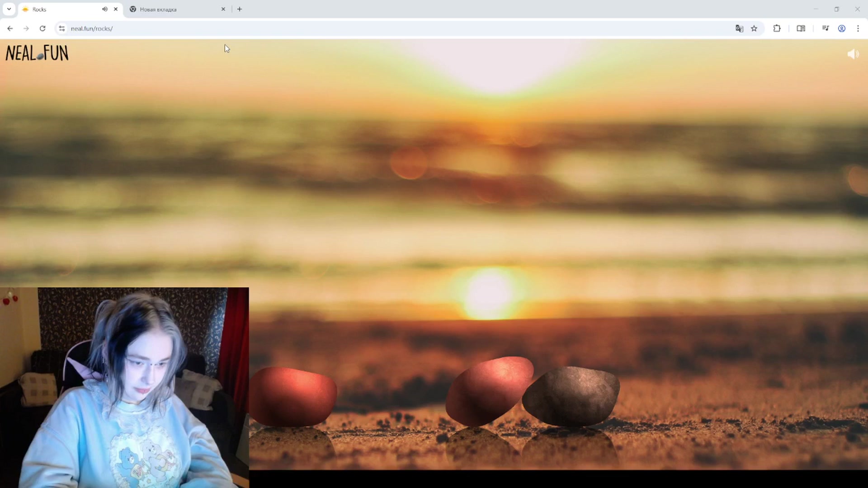Close the Новая вкладка tab
The height and width of the screenshot is (488, 868).
[x=223, y=9]
